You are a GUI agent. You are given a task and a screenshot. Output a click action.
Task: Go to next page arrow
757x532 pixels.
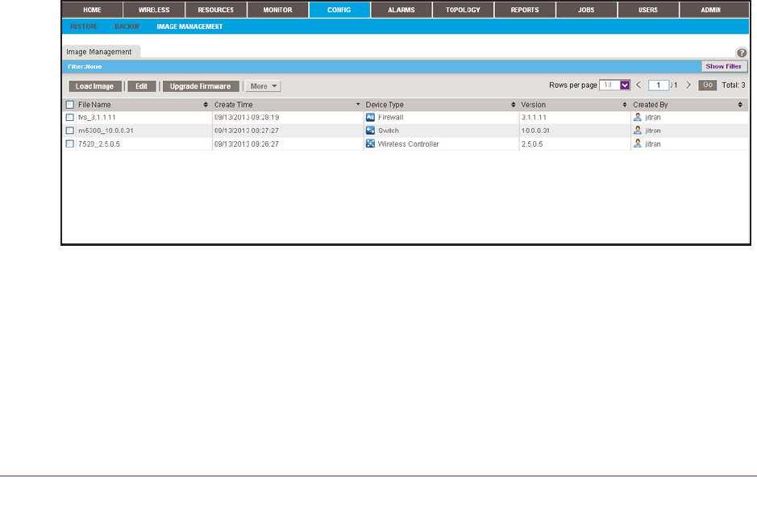688,85
